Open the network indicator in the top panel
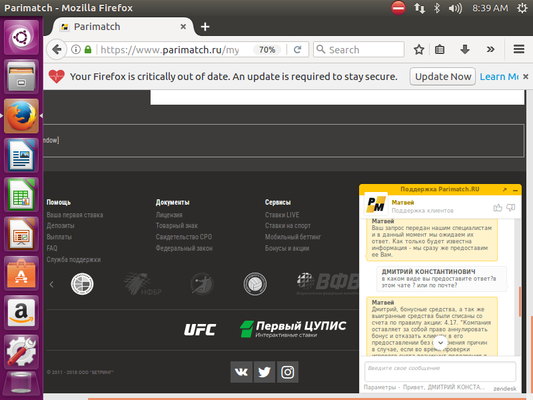Viewport: 533px width, 400px height. coord(419,8)
